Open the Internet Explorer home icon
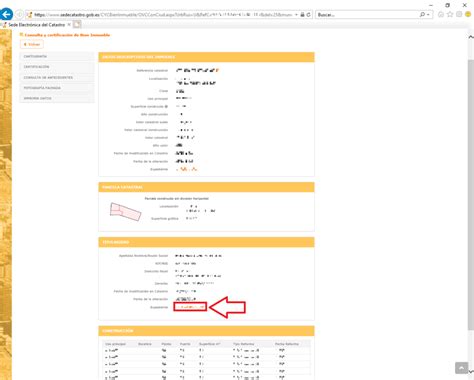Screen dimensions: 474x380 (x=441, y=14)
